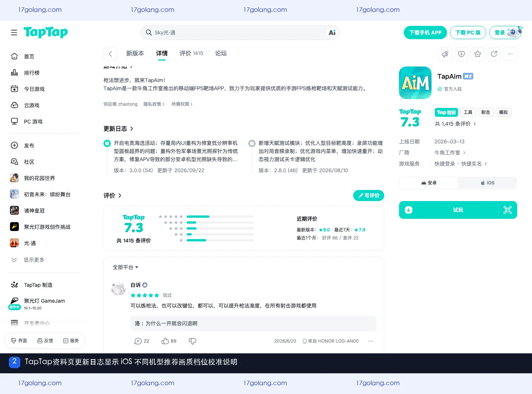Open the AI assistant in search bar
Image resolution: width=532 pixels, height=394 pixels.
click(x=332, y=33)
